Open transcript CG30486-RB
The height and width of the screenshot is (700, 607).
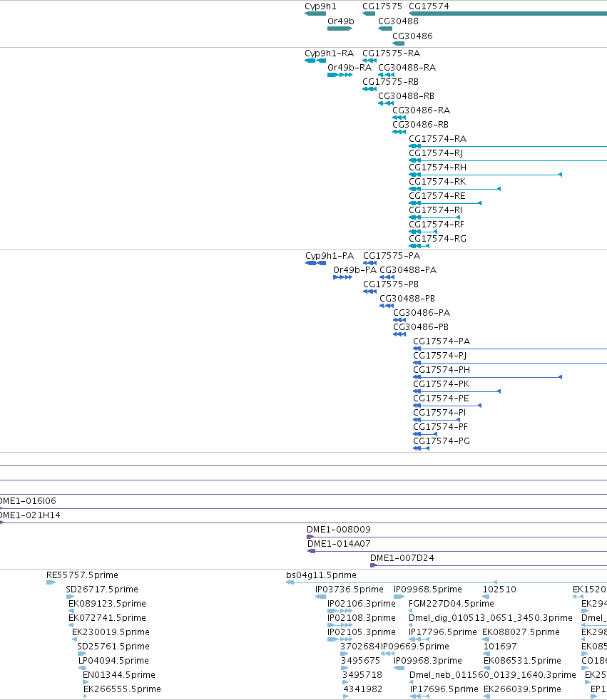420,125
